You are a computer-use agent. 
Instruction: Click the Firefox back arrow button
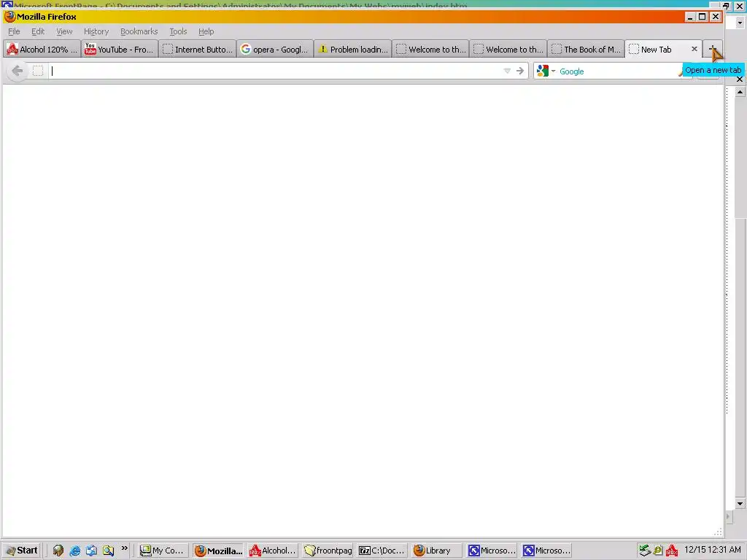18,71
